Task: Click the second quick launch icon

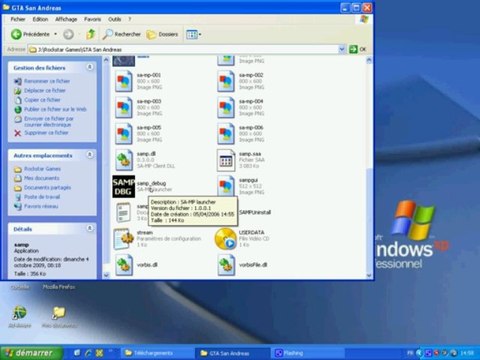Action: click(88, 353)
